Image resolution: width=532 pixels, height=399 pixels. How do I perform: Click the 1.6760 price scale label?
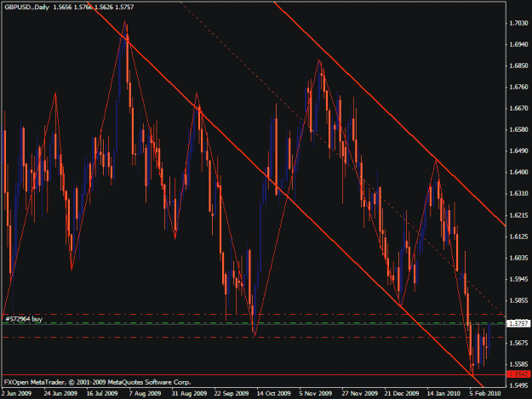(518, 87)
